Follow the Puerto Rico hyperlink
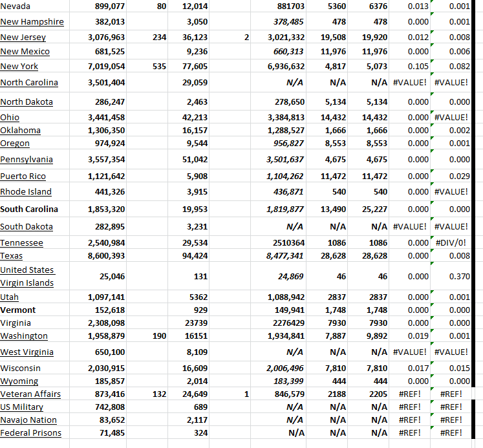Image resolution: width=483 pixels, height=448 pixels. pos(23,176)
